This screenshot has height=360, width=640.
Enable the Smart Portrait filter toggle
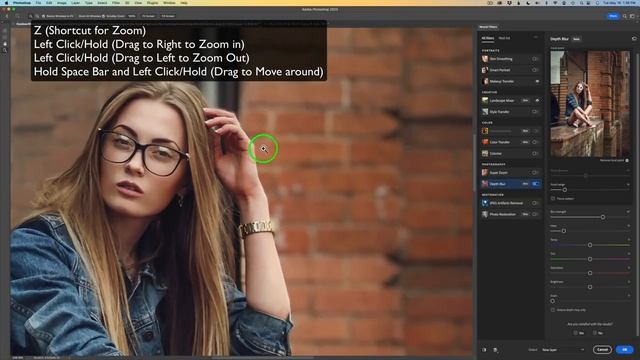click(535, 70)
